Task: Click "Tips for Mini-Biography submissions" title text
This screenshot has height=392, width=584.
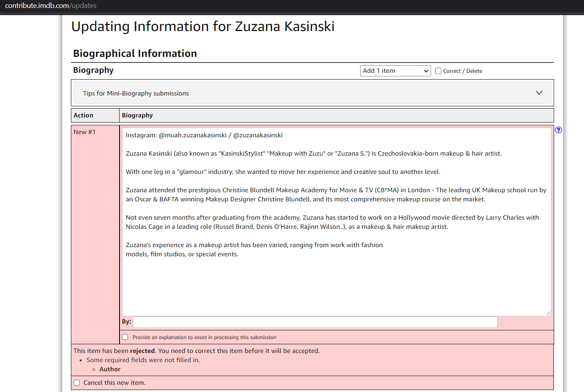Action: [x=136, y=93]
